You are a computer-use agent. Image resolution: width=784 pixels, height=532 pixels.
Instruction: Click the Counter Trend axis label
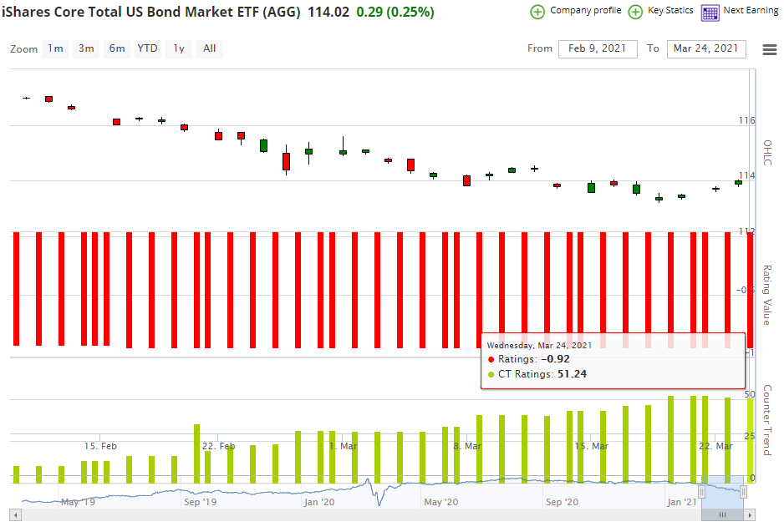coord(767,420)
